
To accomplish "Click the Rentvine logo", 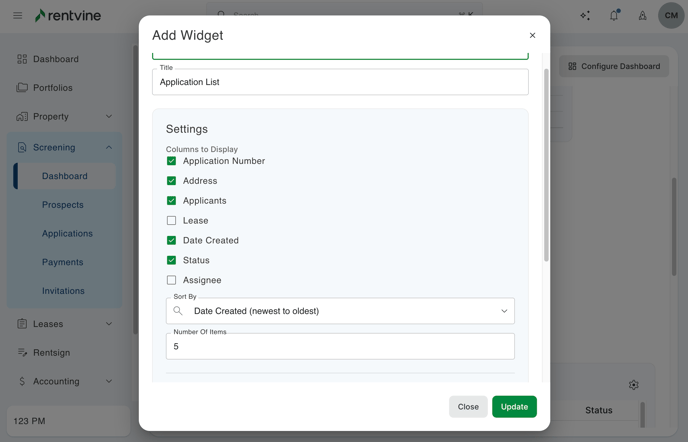I will click(x=74, y=16).
